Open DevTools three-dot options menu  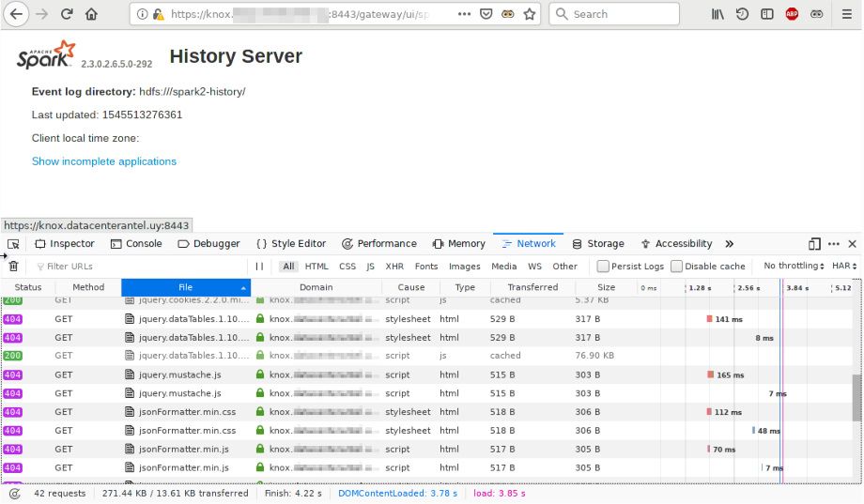coord(834,244)
